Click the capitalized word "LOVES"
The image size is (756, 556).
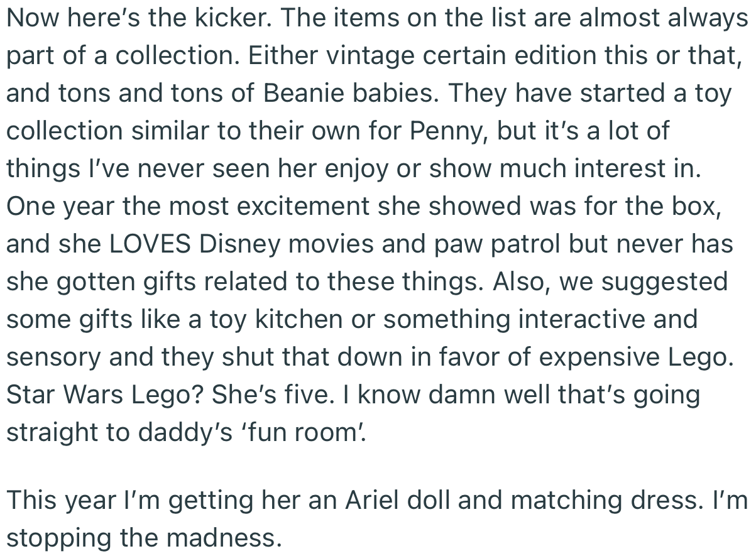(151, 244)
